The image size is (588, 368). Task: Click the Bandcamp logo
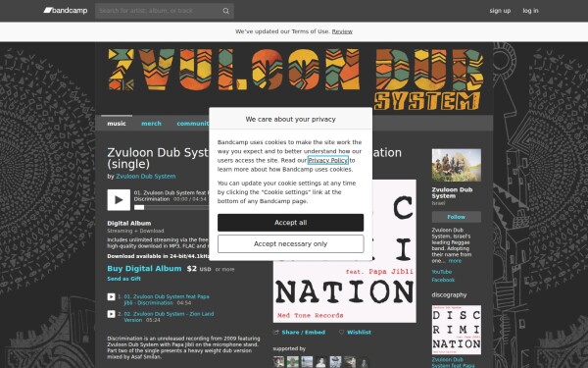(x=66, y=11)
